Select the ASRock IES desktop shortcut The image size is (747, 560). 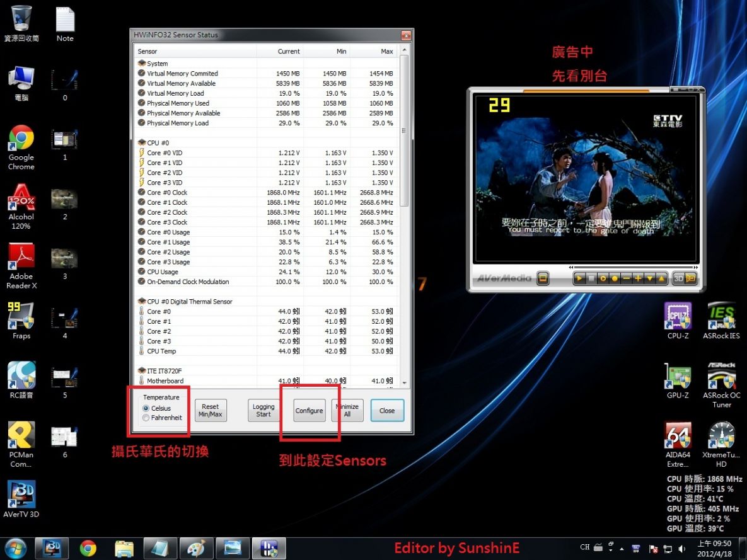pos(721,321)
